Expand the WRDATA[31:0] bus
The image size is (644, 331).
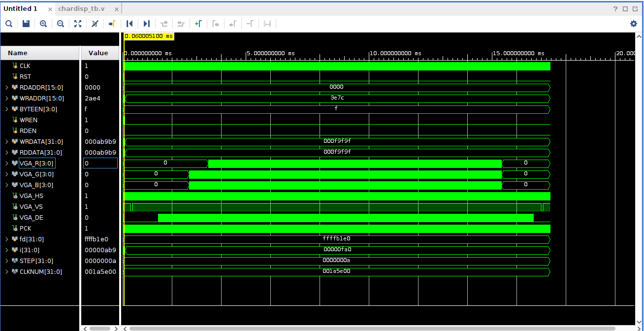(6, 141)
